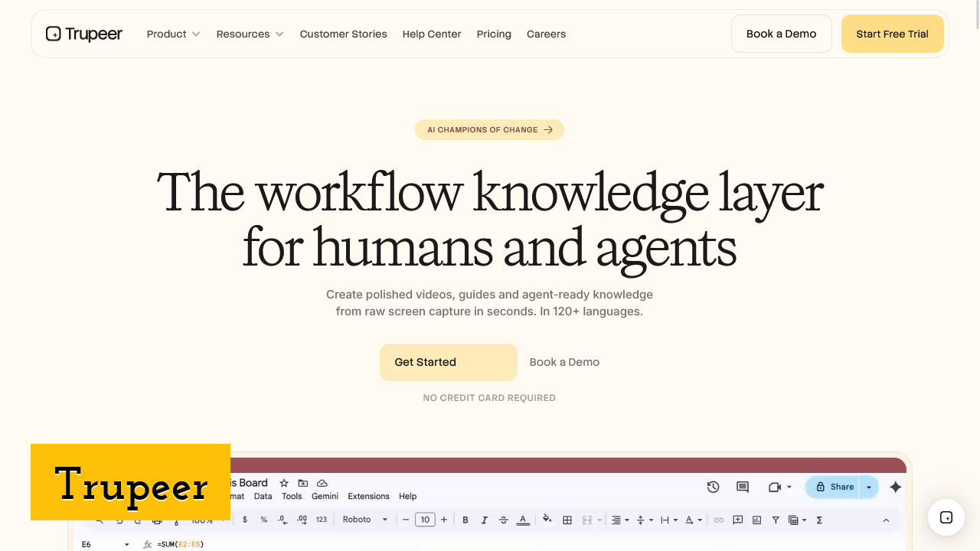Viewport: 980px width, 551px height.
Task: Open the Careers page
Action: click(546, 34)
